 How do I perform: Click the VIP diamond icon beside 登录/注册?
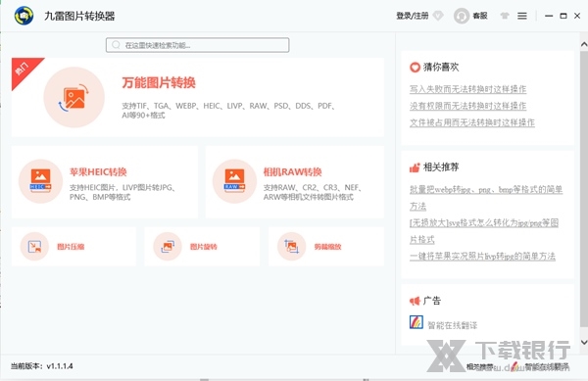pyautogui.click(x=438, y=16)
